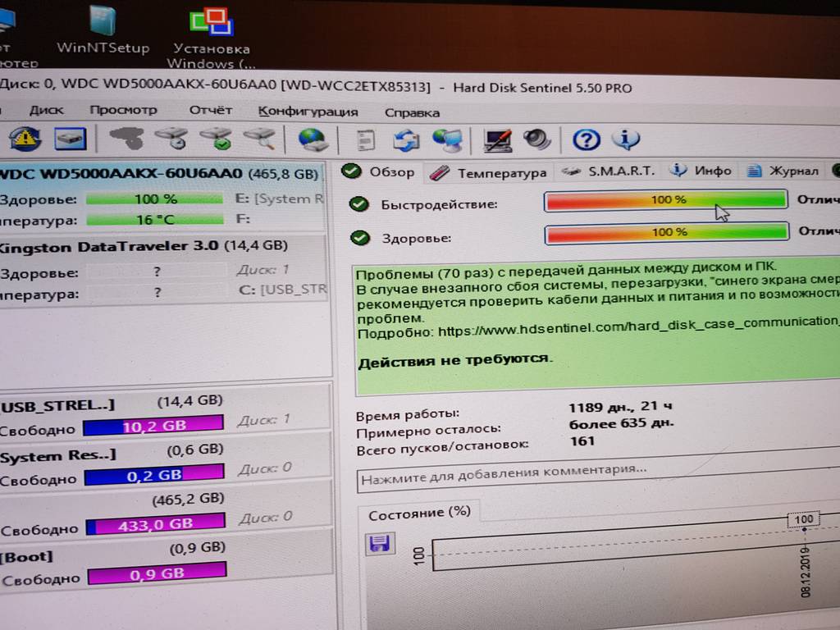This screenshot has height=630, width=840.
Task: Click the main Здоровье 100 % gradient bar
Action: click(667, 232)
